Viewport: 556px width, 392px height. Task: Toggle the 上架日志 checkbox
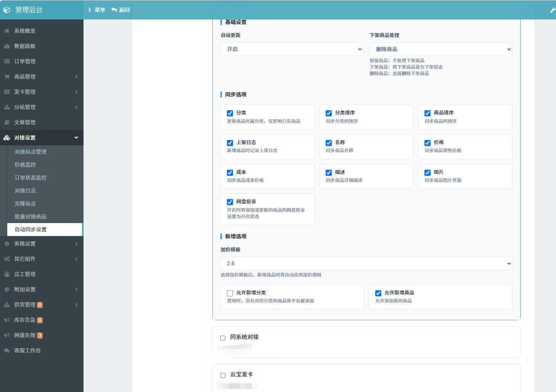click(x=230, y=143)
